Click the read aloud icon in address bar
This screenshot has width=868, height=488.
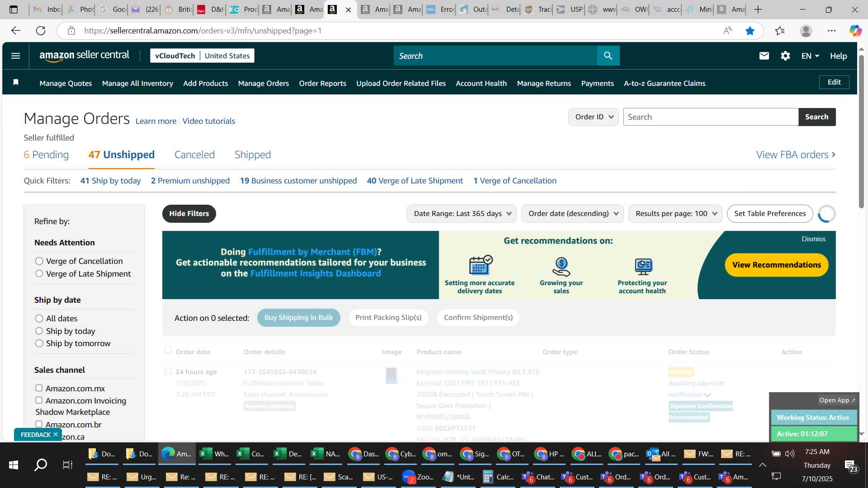[727, 31]
